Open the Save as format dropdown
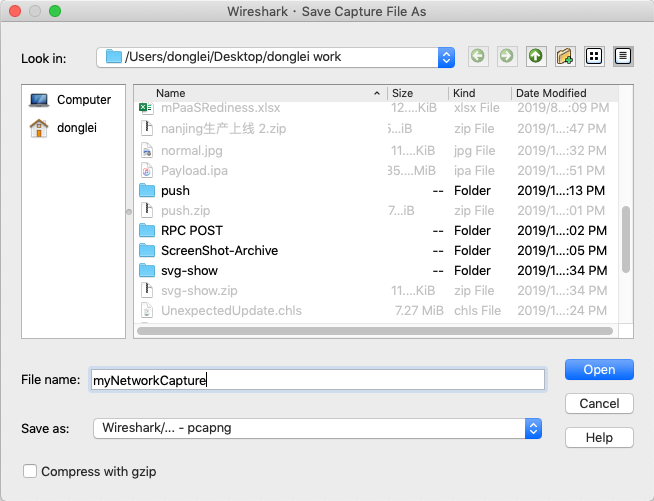 [x=533, y=428]
